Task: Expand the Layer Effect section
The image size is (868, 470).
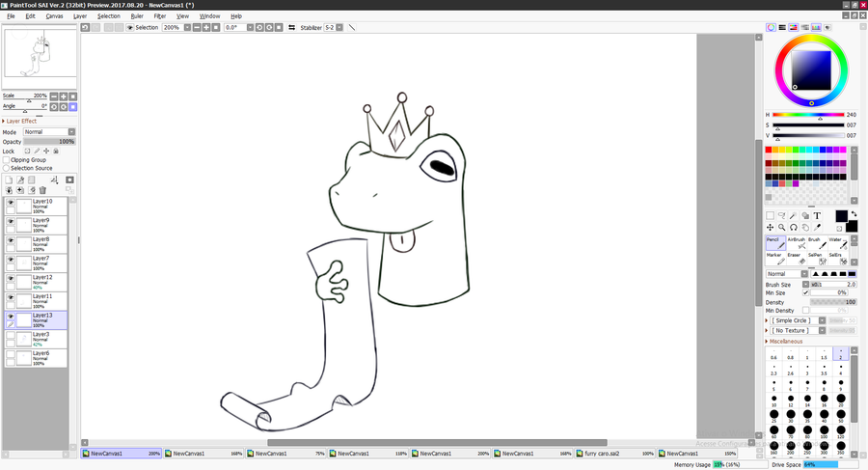Action: pyautogui.click(x=19, y=121)
